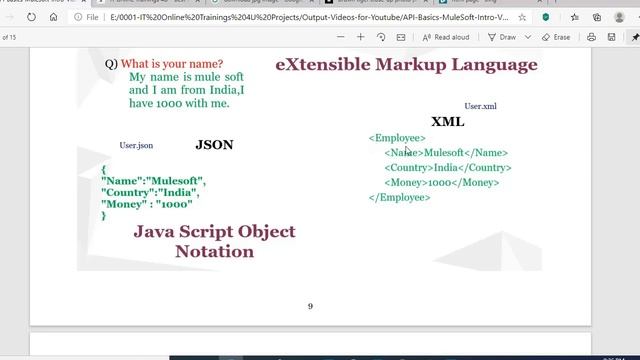
Task: Click the page number 9
Action: [x=310, y=306]
